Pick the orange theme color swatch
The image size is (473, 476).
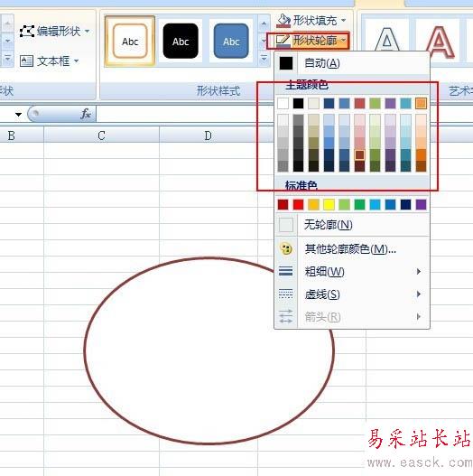point(422,103)
